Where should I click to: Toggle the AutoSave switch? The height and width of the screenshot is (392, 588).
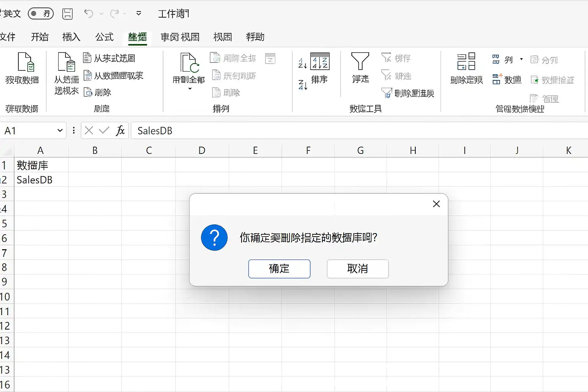pos(41,14)
